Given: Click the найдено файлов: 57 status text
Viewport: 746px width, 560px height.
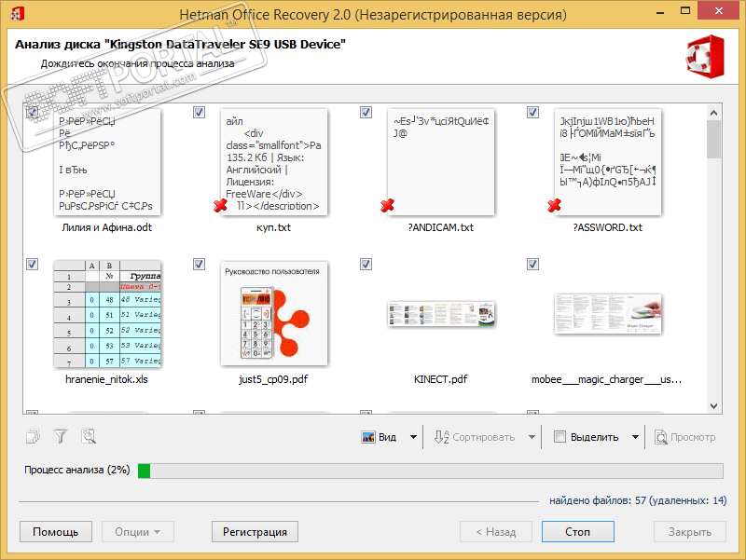Looking at the screenshot, I should coord(638,500).
